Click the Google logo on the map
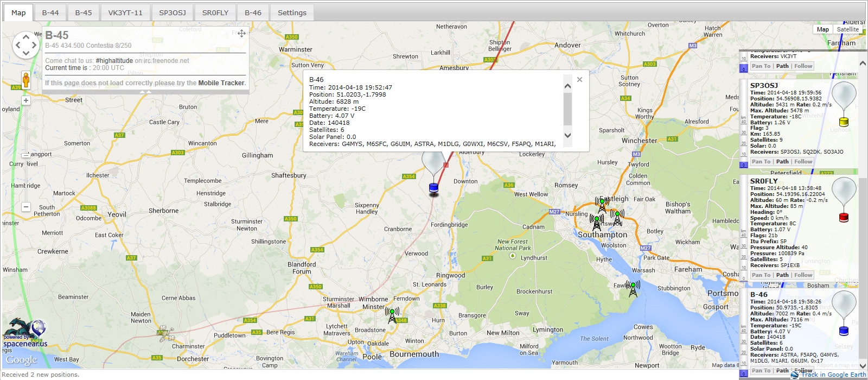The width and height of the screenshot is (868, 380). pos(21,360)
